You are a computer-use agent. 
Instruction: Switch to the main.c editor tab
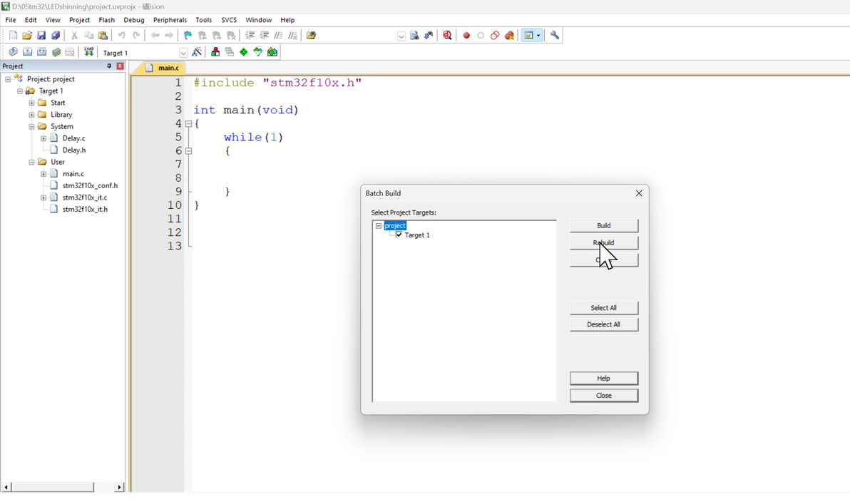pyautogui.click(x=163, y=68)
